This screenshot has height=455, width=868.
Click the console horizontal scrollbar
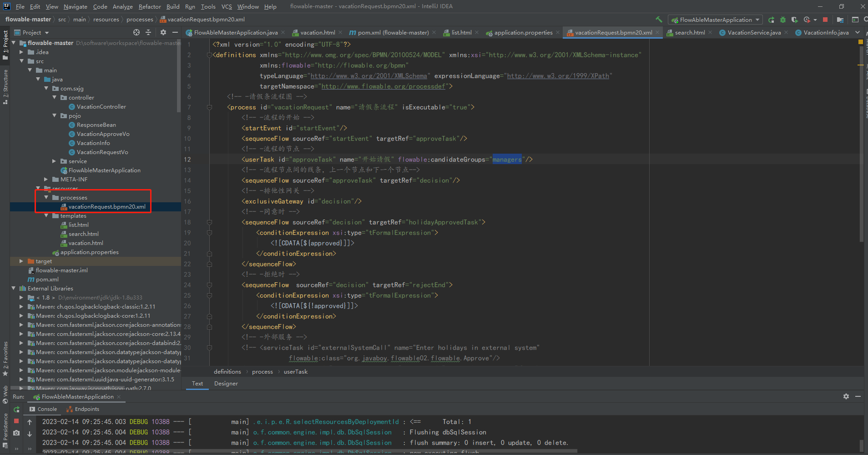pyautogui.click(x=309, y=451)
